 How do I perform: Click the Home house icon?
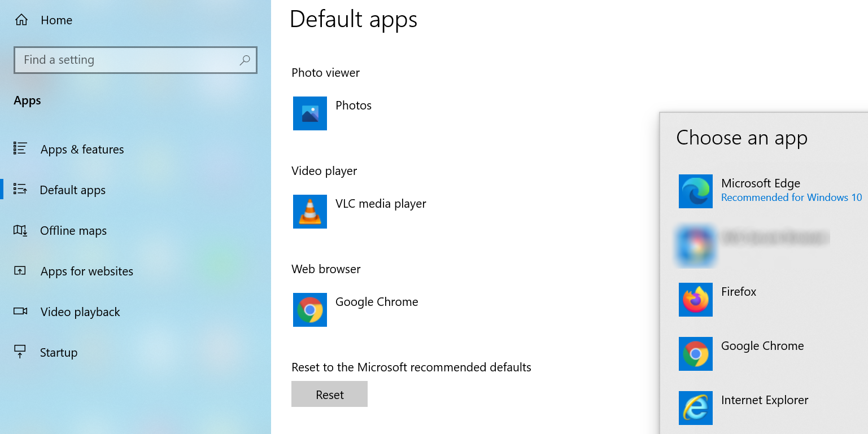(21, 19)
